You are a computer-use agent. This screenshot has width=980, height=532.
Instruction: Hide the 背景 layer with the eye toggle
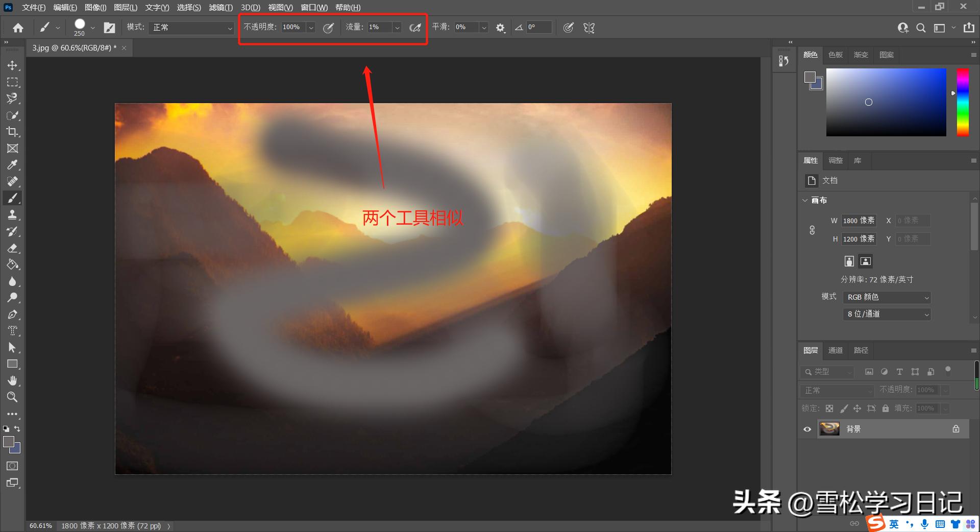pyautogui.click(x=806, y=429)
